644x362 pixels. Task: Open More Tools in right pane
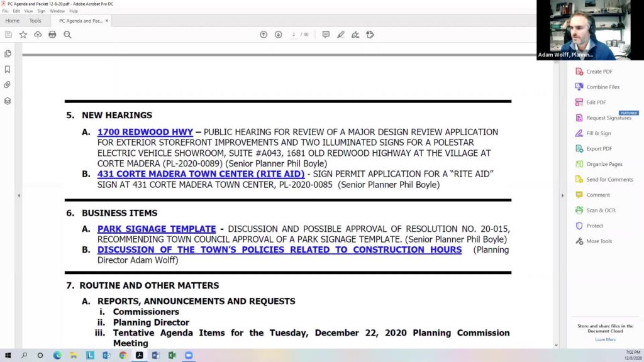tap(594, 241)
